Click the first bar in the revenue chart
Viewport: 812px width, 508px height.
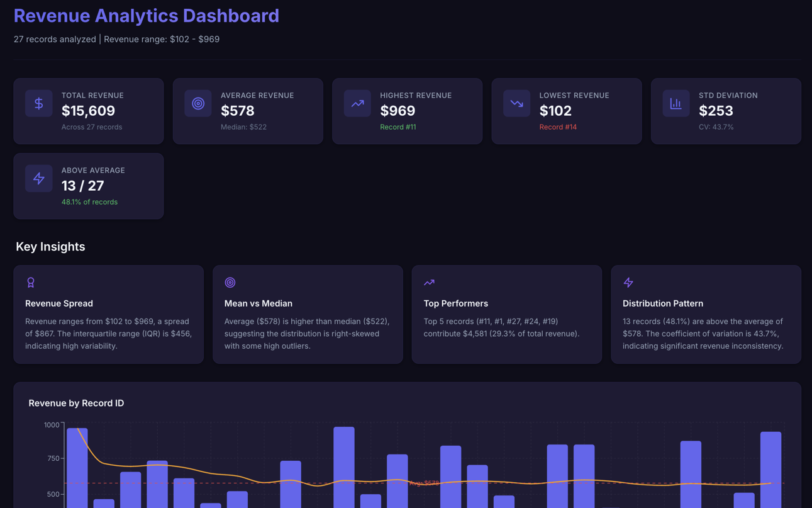(x=77, y=469)
